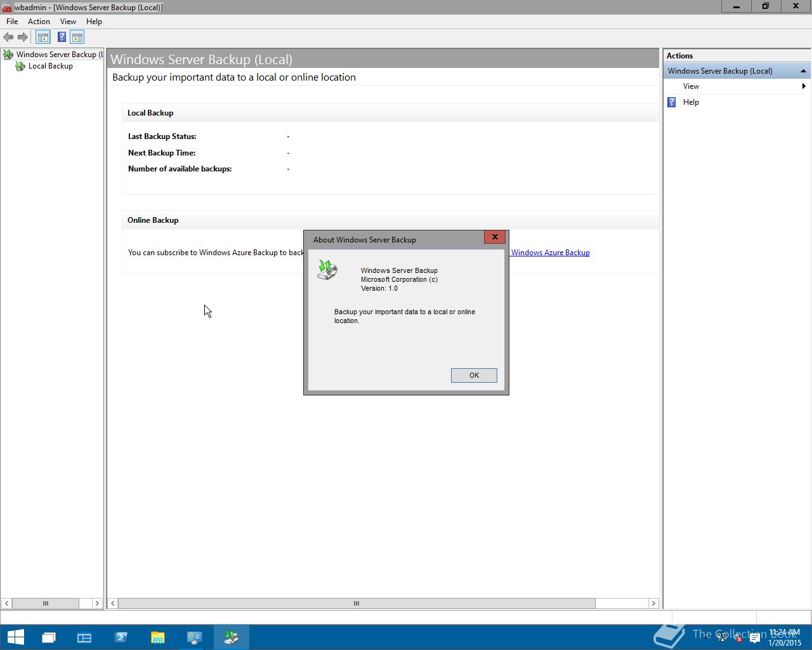Click Version: 1.0 text in dialog
812x650 pixels.
[x=379, y=288]
